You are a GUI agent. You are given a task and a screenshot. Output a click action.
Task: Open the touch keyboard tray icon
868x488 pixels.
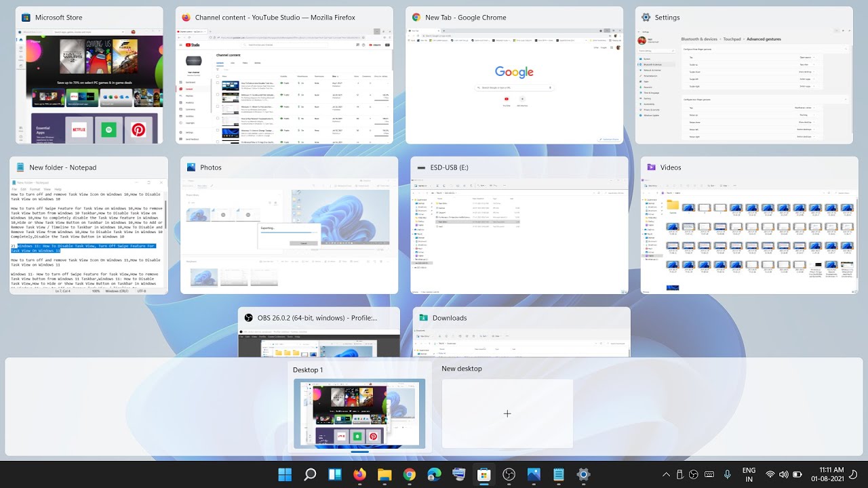709,474
